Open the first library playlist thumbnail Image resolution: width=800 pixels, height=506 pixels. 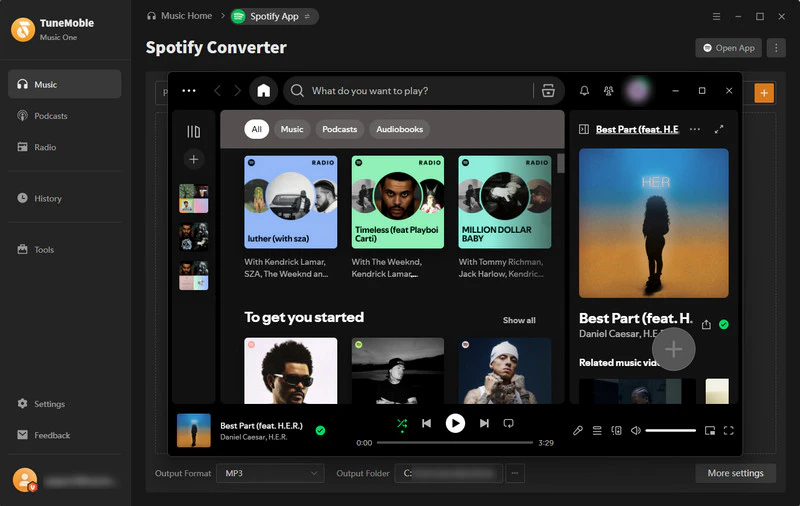[193, 198]
